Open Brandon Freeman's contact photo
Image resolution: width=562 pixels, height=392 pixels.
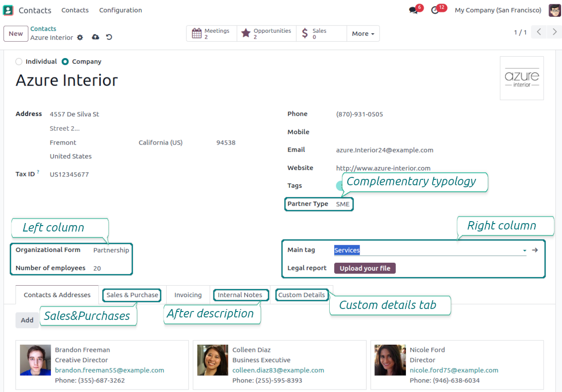click(x=35, y=360)
